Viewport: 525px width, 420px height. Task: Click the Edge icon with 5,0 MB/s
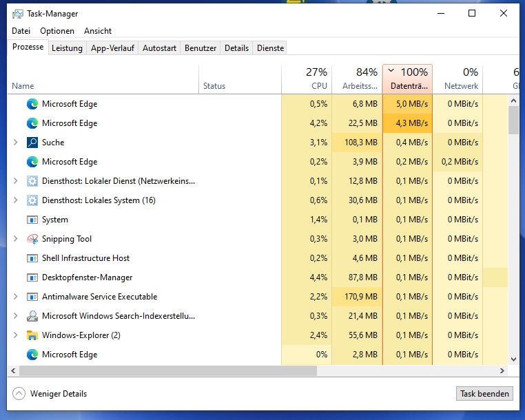coord(32,104)
